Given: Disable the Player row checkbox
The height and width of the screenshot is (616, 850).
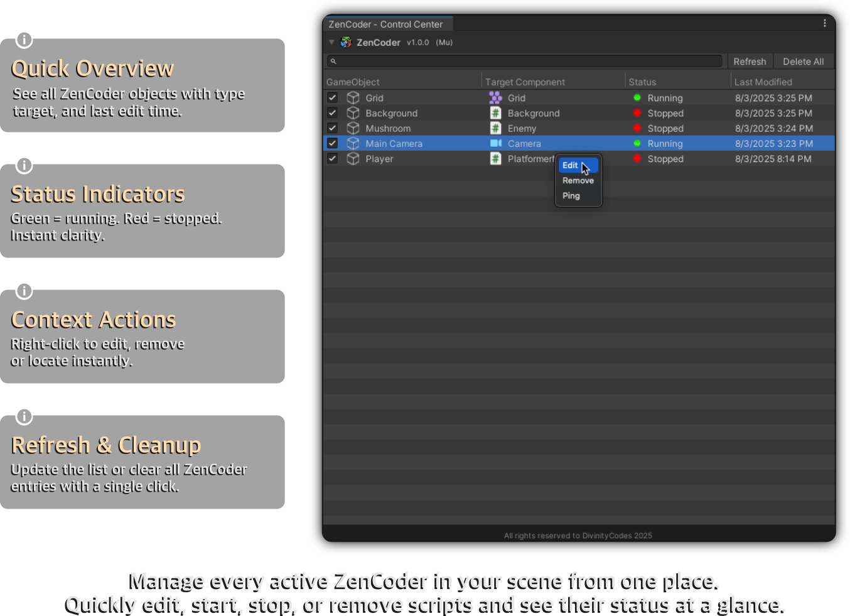Looking at the screenshot, I should tap(333, 158).
